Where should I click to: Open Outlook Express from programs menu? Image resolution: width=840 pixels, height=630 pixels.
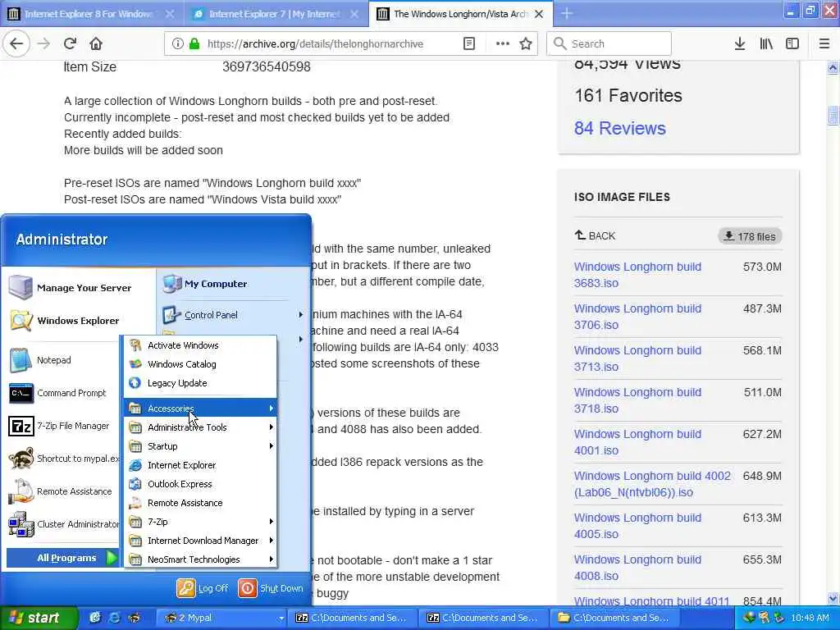(201, 484)
